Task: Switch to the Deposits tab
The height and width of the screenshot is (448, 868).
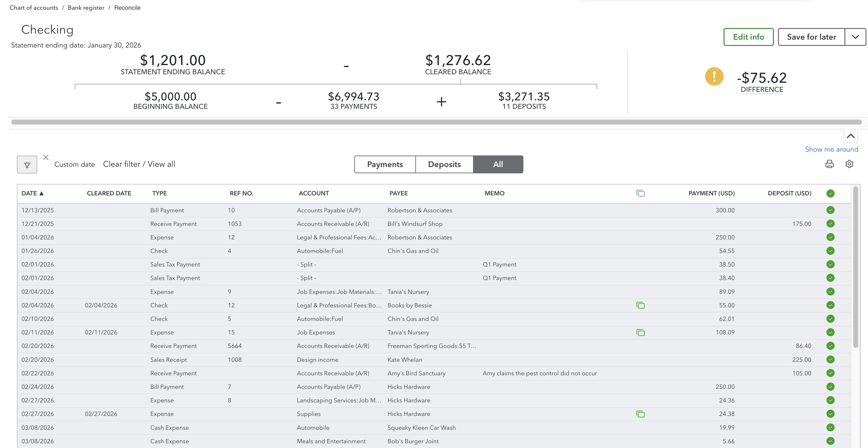Action: [444, 164]
